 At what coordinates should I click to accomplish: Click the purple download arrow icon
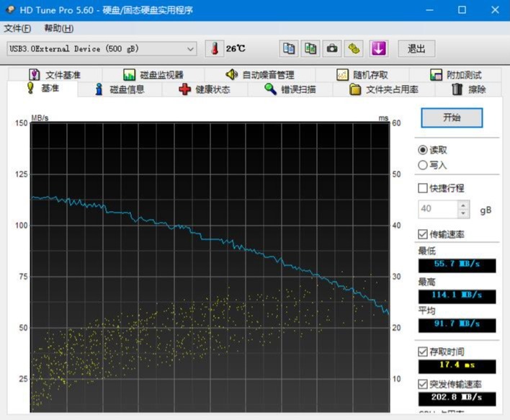coord(378,48)
